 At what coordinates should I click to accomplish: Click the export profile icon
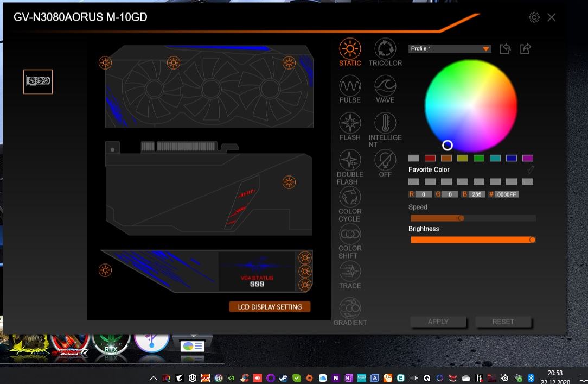[x=526, y=49]
